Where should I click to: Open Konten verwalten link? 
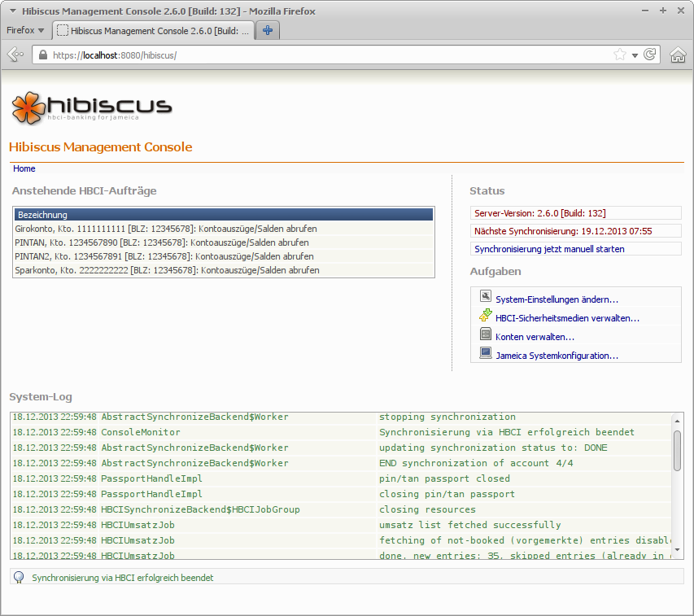pyautogui.click(x=535, y=337)
